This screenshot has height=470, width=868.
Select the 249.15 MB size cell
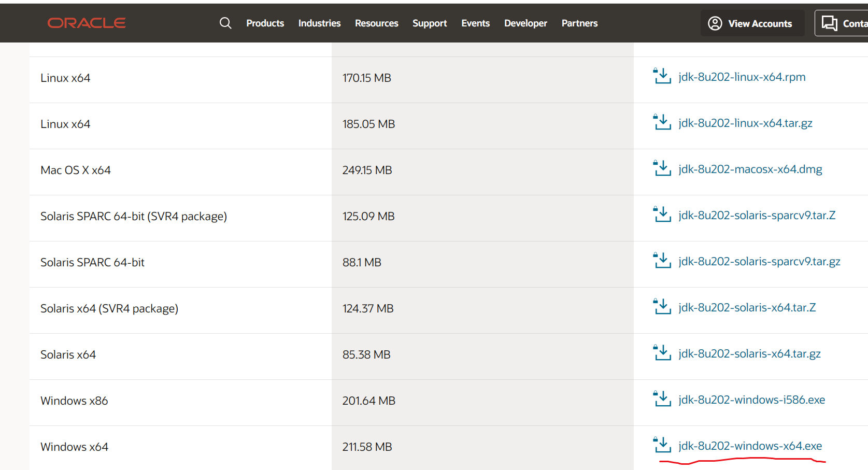[x=482, y=172]
